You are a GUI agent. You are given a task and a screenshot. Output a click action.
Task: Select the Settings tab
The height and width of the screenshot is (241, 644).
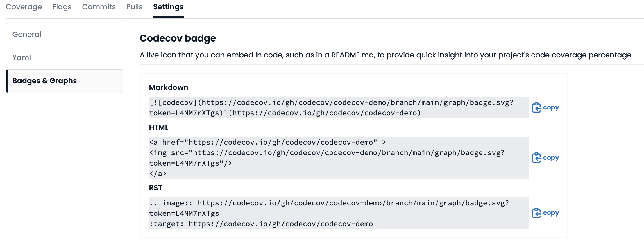168,7
